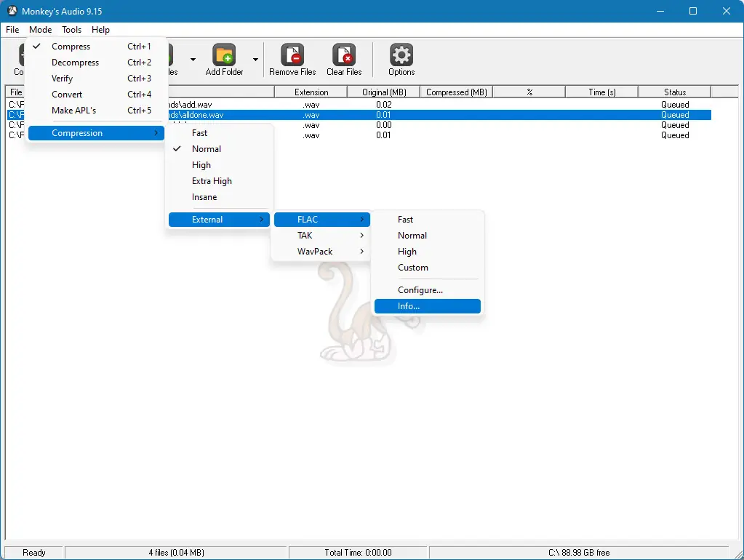Sort by Time (s) column header
Screen dimensions: 744x560
coord(602,92)
